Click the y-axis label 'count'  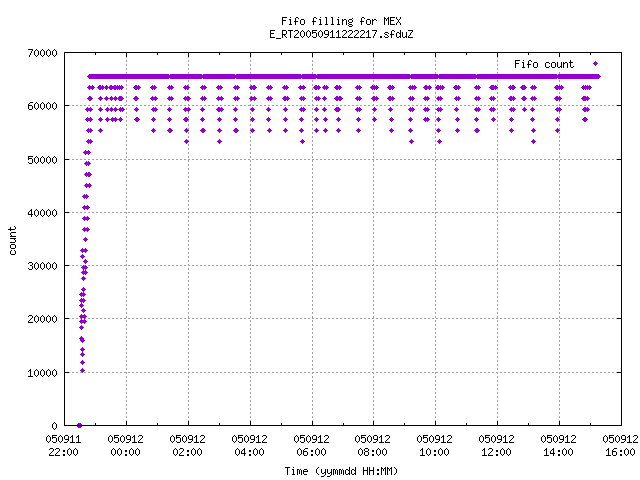[13, 241]
